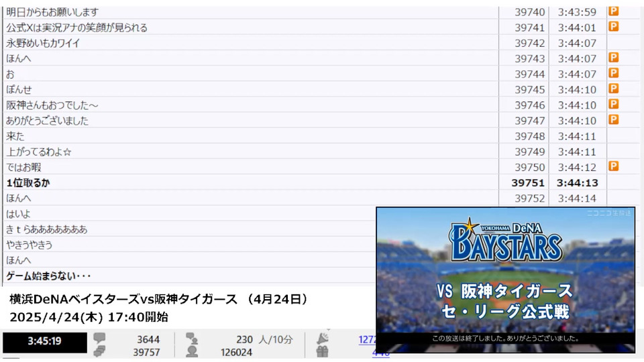This screenshot has height=362, width=644.
Task: Click the total visitors value 126024
Action: (x=236, y=352)
